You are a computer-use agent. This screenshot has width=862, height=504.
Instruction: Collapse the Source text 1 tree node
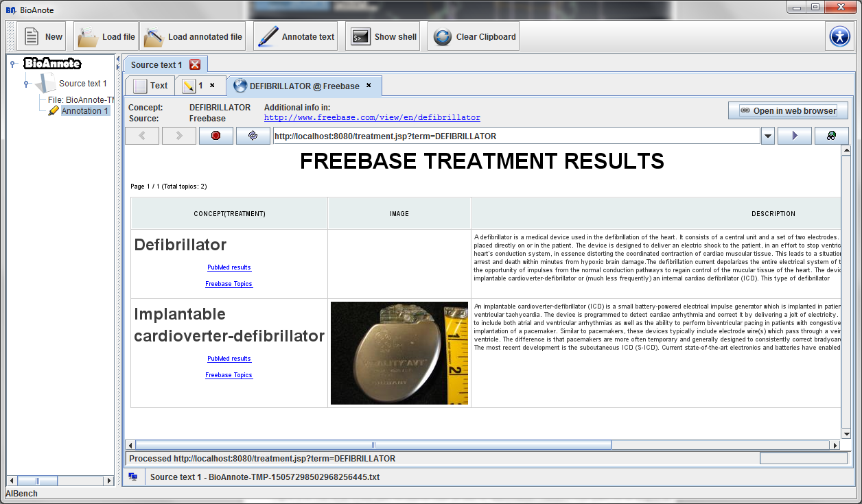26,84
